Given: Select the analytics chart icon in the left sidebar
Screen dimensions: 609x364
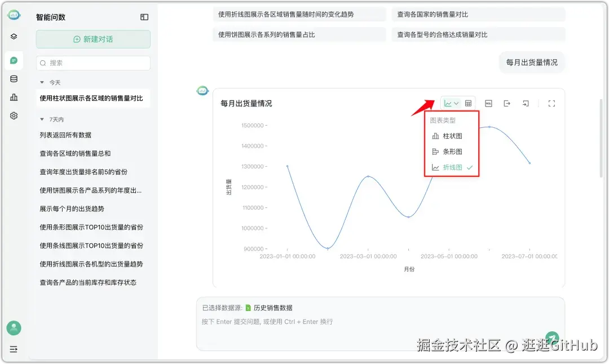Looking at the screenshot, I should click(14, 97).
